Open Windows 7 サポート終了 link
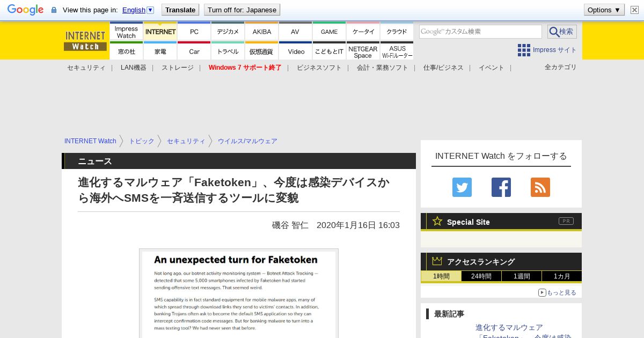The height and width of the screenshot is (338, 644). (245, 68)
